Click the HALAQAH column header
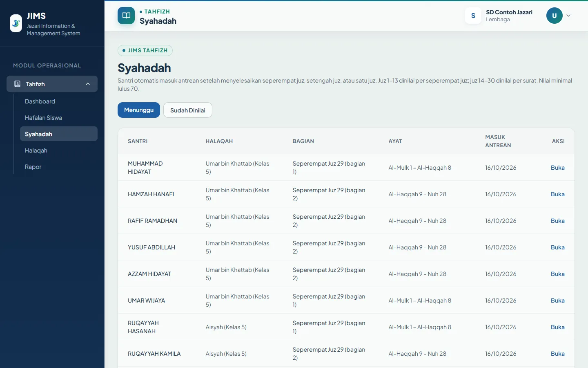The height and width of the screenshot is (368, 588). coord(219,141)
